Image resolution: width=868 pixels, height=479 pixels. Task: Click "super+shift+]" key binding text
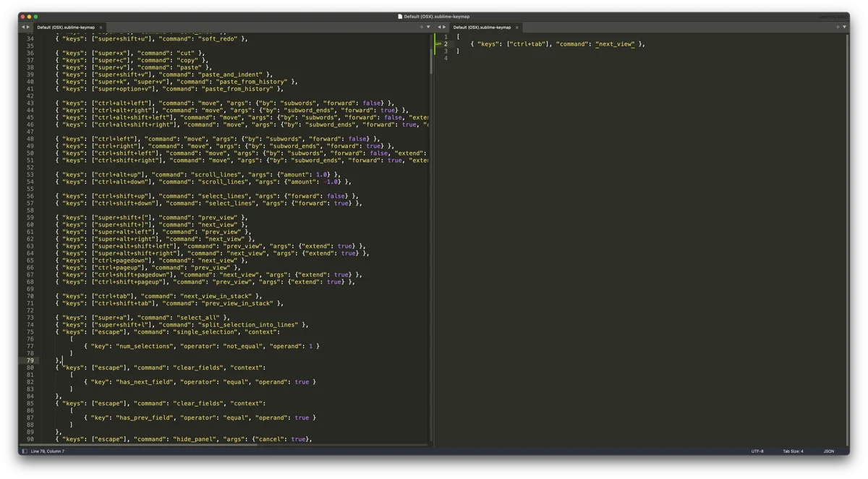(120, 225)
